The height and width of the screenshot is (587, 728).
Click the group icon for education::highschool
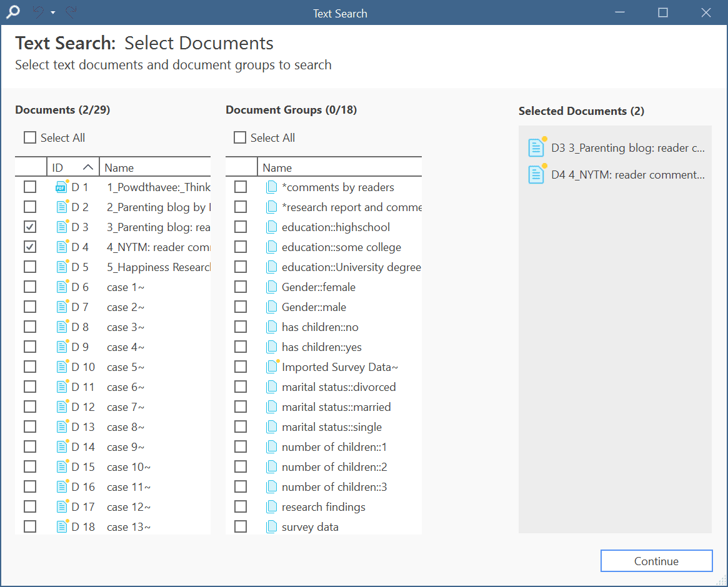(272, 227)
